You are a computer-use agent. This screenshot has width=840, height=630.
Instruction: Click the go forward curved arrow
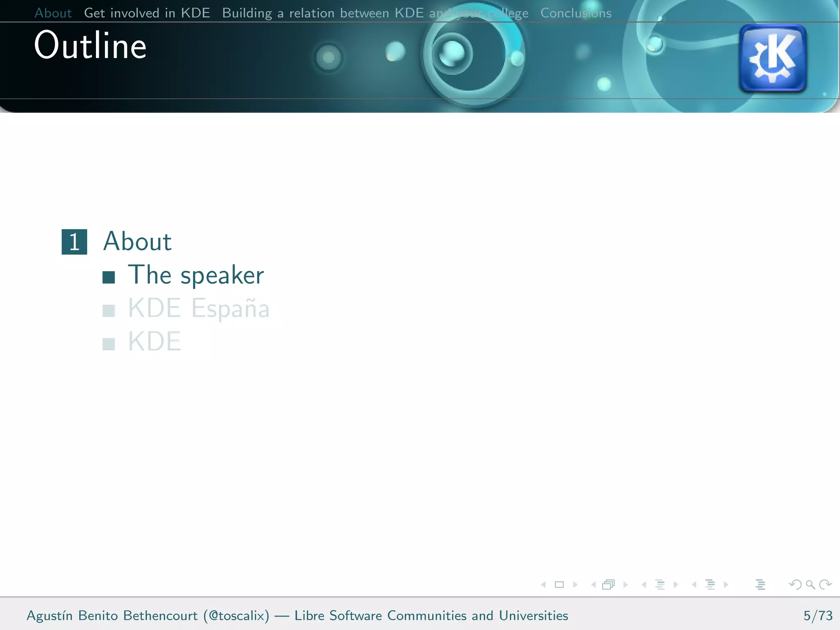pos(825,584)
